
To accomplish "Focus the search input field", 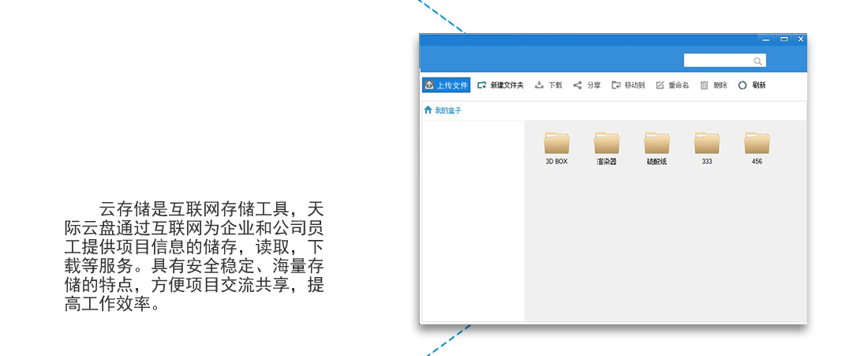I will pyautogui.click(x=724, y=60).
